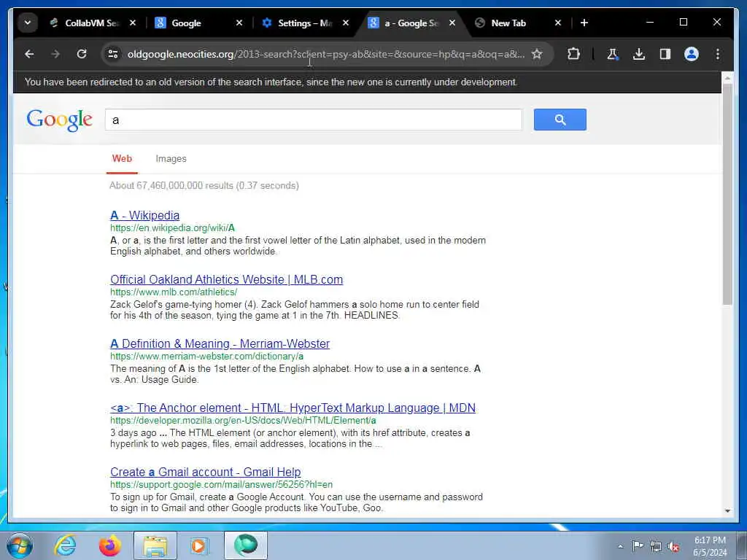Open 'A - Wikipedia' result
The height and width of the screenshot is (560, 747).
pos(145,215)
